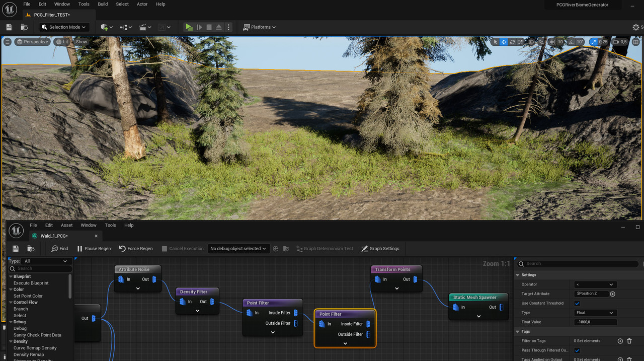This screenshot has width=644, height=361.
Task: Open the Selection Mode dropdown
Action: pos(64,27)
